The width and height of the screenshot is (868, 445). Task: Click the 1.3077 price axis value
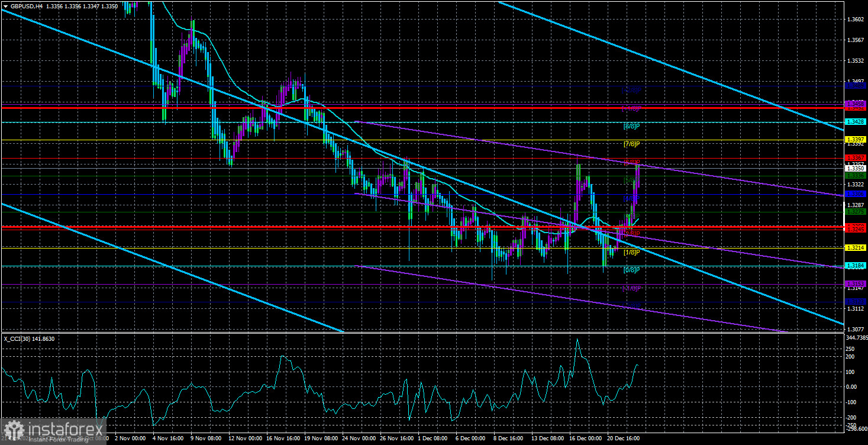coord(856,330)
